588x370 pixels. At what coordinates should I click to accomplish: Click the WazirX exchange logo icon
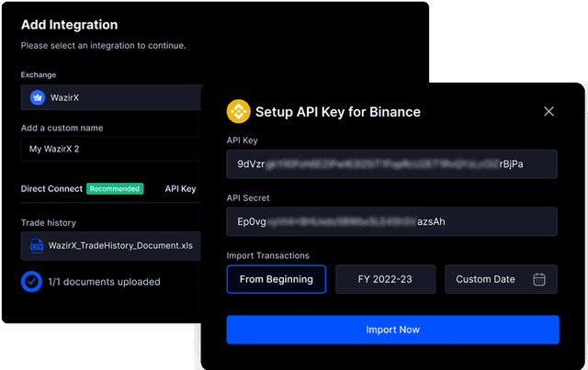click(38, 98)
